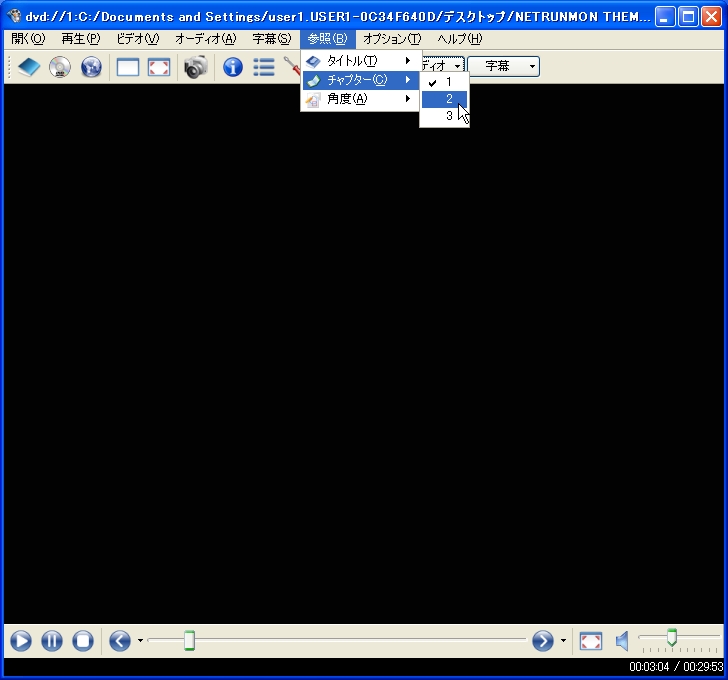
Task: Open the rewind options dropdown arrow
Action: click(140, 641)
